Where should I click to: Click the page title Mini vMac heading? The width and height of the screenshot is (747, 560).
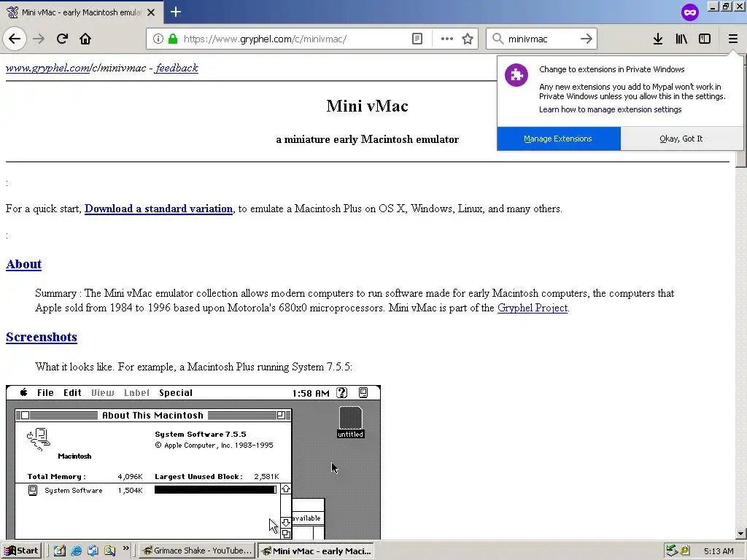click(x=368, y=106)
